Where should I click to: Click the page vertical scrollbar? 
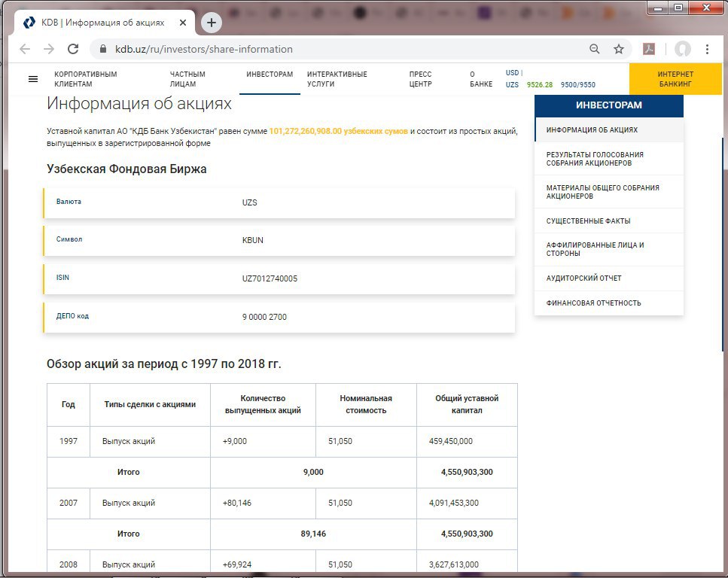pos(723,244)
